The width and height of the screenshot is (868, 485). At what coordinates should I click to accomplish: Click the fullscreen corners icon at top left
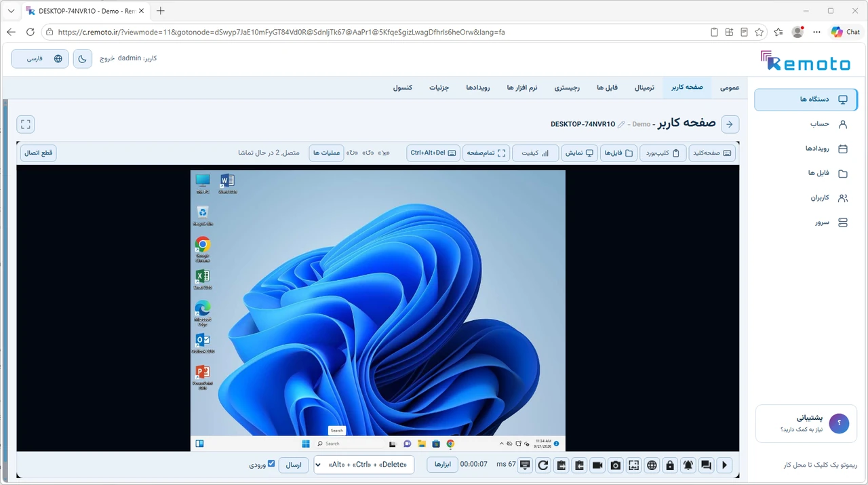click(x=26, y=124)
